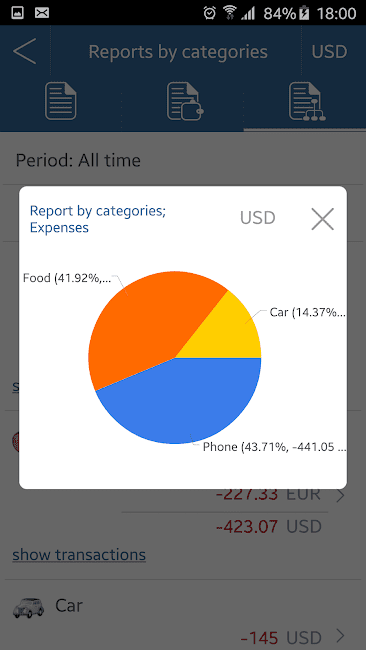
Task: Tap the alarm clock status icon
Action: click(209, 13)
